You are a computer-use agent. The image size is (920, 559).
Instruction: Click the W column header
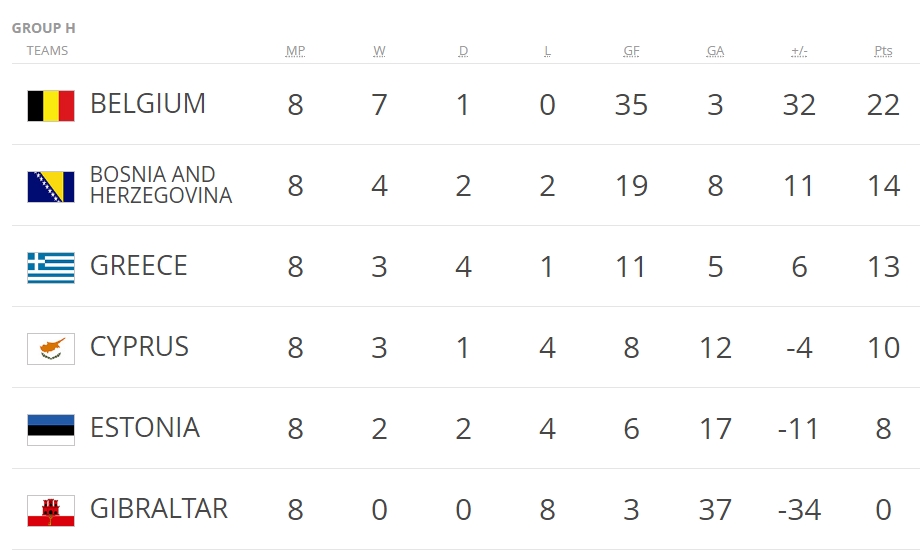(x=379, y=51)
